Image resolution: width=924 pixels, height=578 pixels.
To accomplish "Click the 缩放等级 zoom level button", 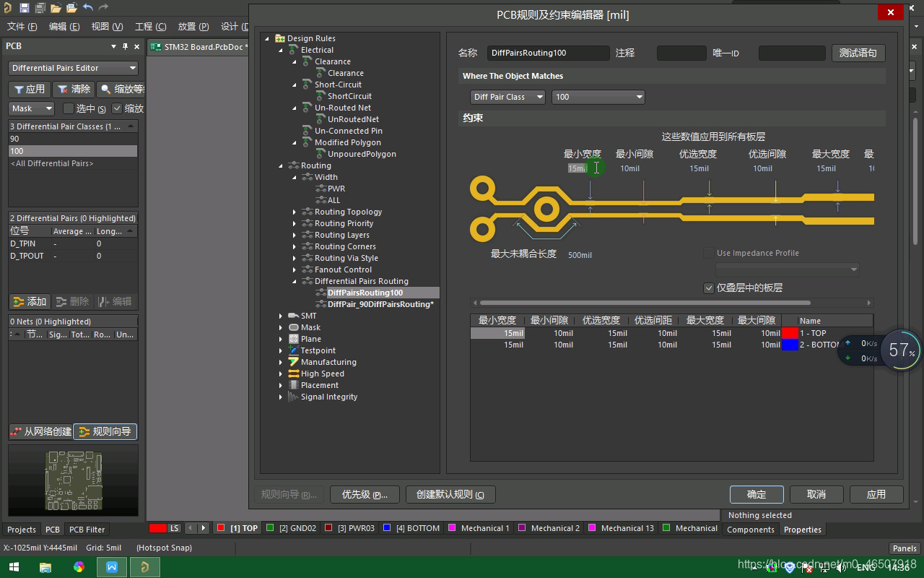I will [x=121, y=89].
